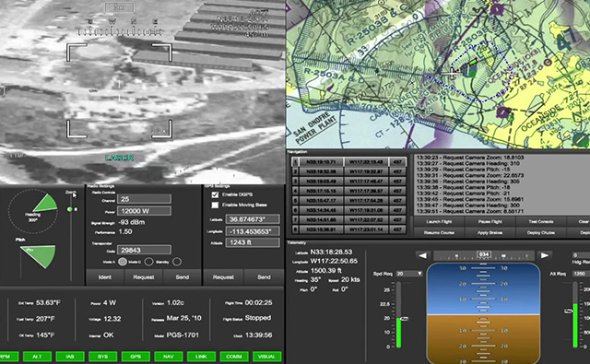Select the Mode C transponder radio button

(x=148, y=262)
